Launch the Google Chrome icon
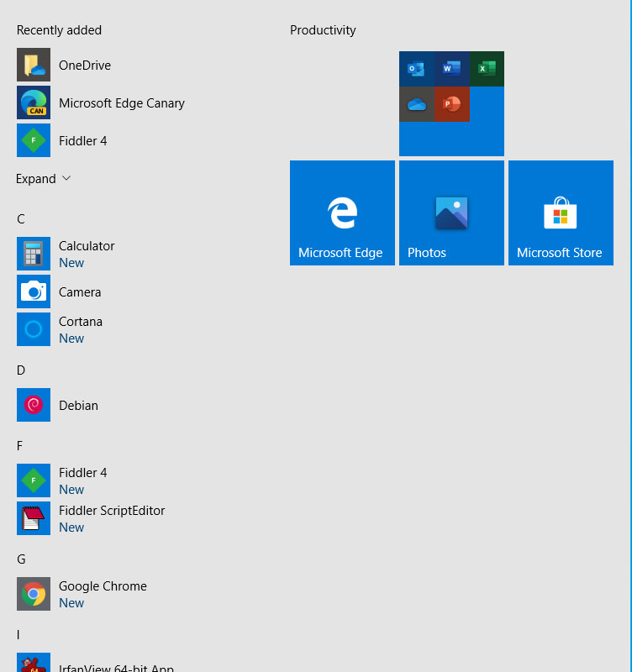The image size is (632, 672). [x=34, y=594]
